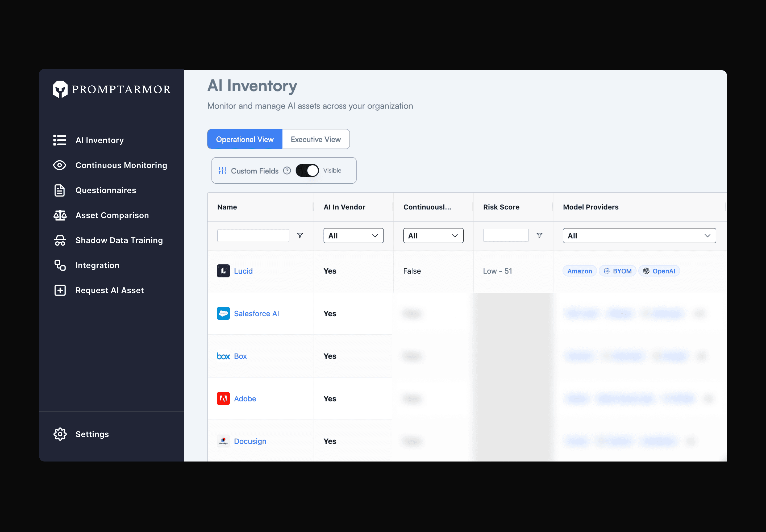Click the Name filter text field
The width and height of the screenshot is (766, 532).
(x=253, y=236)
